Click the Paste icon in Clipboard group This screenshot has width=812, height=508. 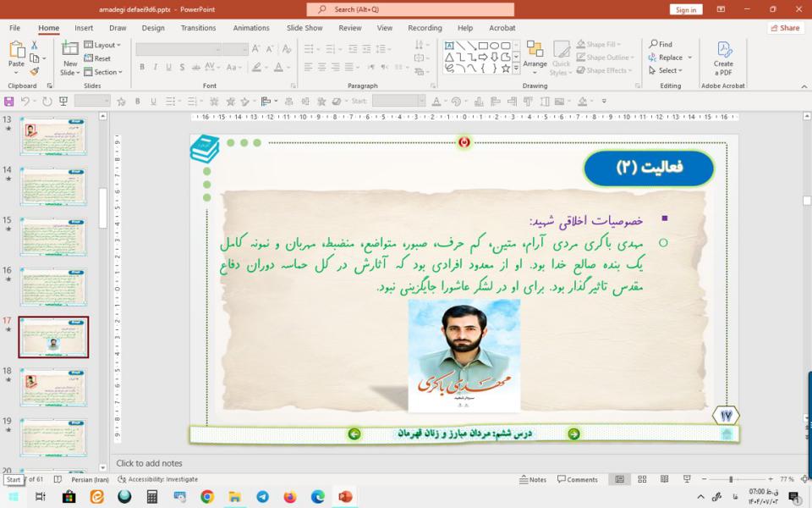tap(16, 54)
